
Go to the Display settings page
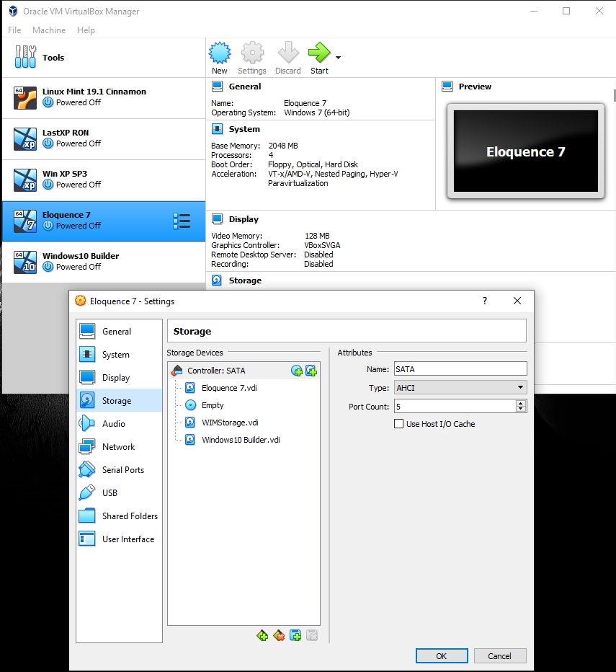point(119,378)
